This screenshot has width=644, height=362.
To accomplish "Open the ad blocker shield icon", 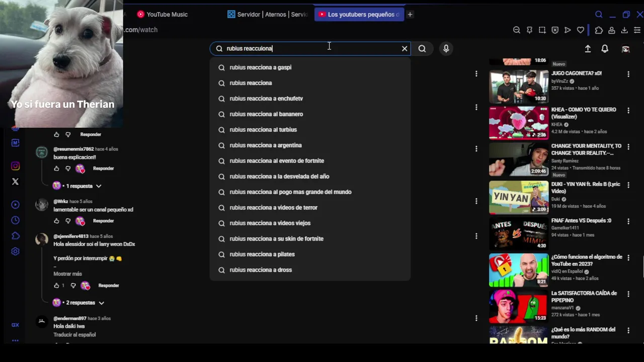I will pyautogui.click(x=555, y=30).
